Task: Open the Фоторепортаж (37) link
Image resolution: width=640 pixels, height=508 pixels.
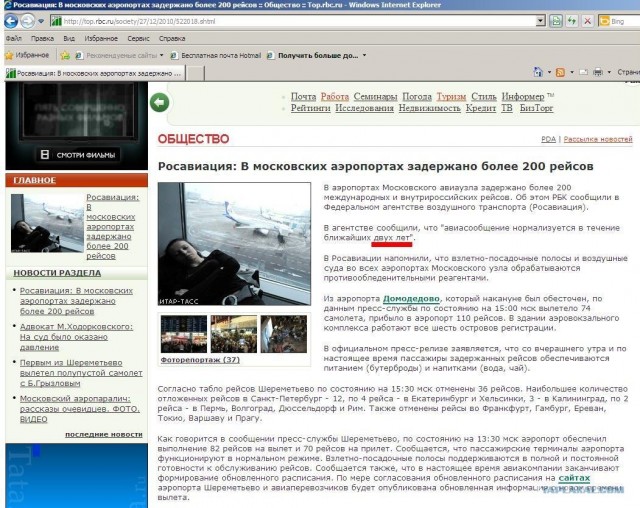Action: (x=200, y=360)
